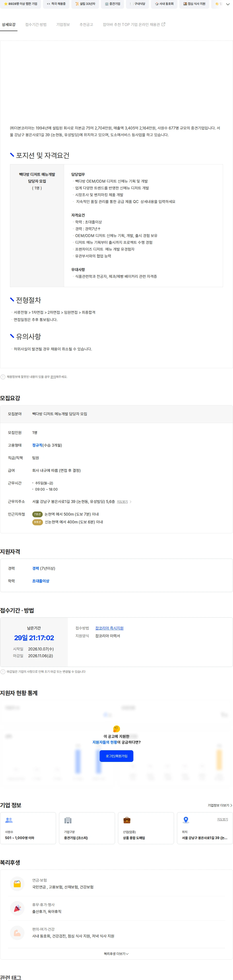The height and width of the screenshot is (980, 233).
Task: Click 빽다방 디저트 메뉴개발 담당자 모집 in 모집분야 row
Action: (x=60, y=414)
